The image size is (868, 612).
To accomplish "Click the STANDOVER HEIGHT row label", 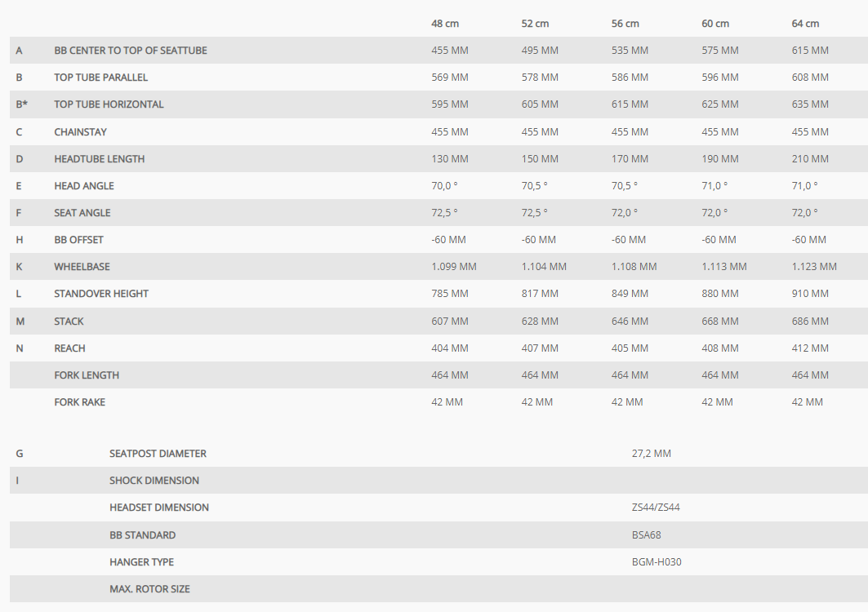I will click(101, 294).
